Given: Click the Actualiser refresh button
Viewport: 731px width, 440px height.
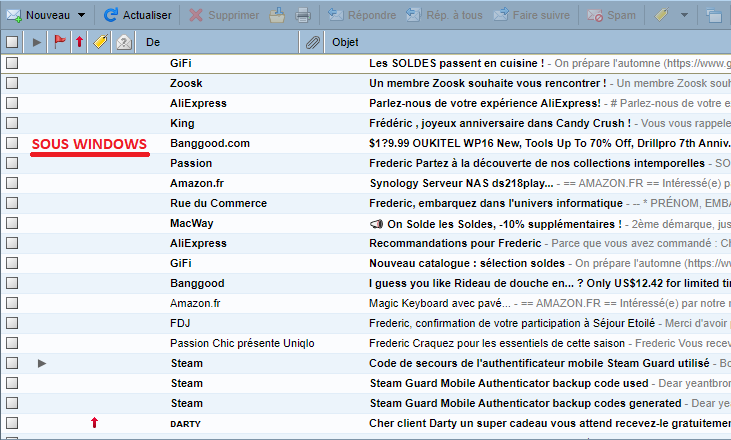Looking at the screenshot, I should (138, 15).
